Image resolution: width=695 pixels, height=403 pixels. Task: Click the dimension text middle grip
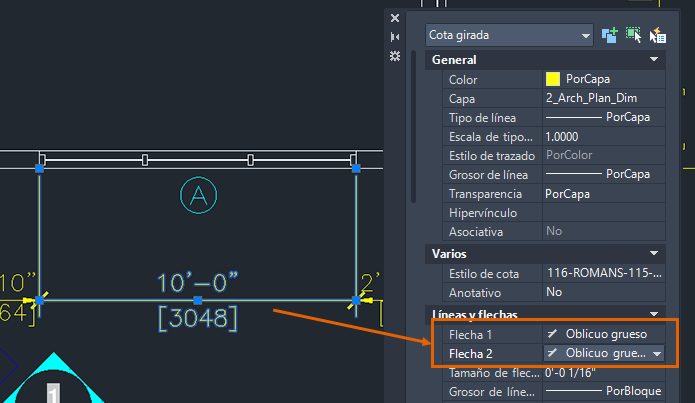coord(198,301)
